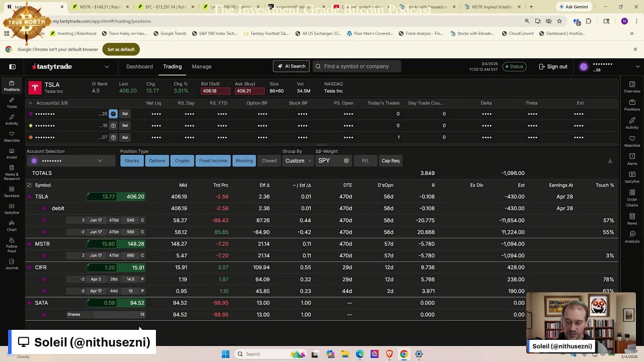Image resolution: width=644 pixels, height=362 pixels.
Task: Focus the Find a symbol search field
Action: point(356,66)
